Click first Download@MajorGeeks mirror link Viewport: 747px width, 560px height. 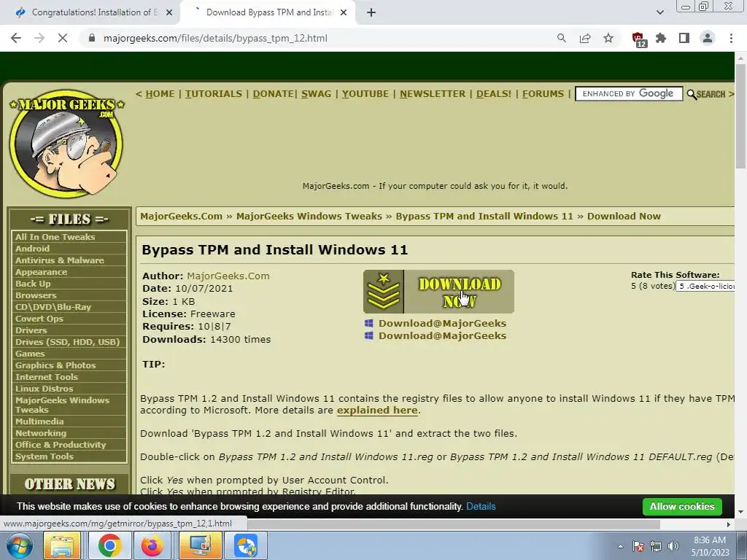[442, 323]
